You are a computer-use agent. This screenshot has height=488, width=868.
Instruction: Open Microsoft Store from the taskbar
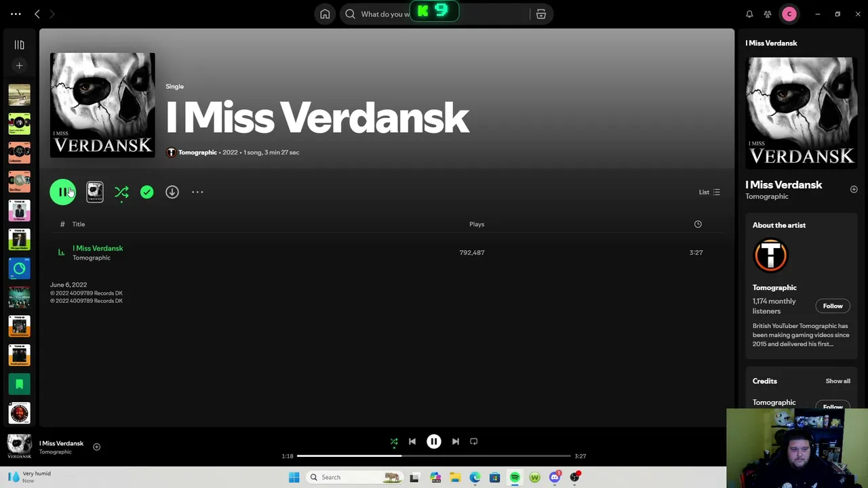coord(495,477)
